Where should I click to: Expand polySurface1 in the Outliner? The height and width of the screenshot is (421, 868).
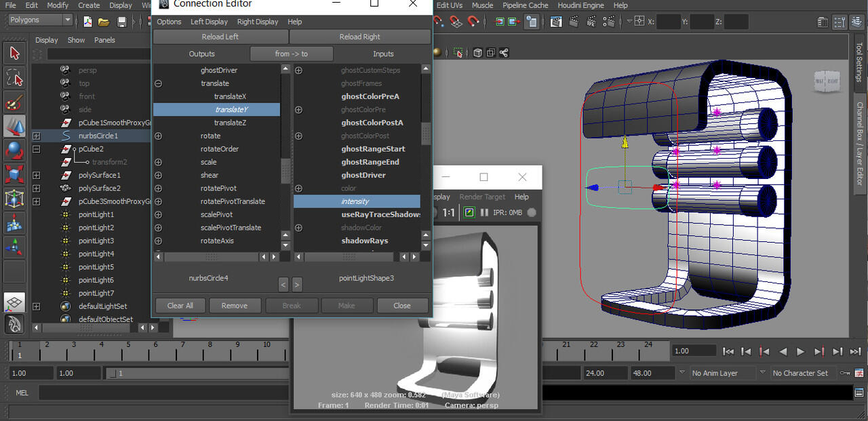click(36, 175)
